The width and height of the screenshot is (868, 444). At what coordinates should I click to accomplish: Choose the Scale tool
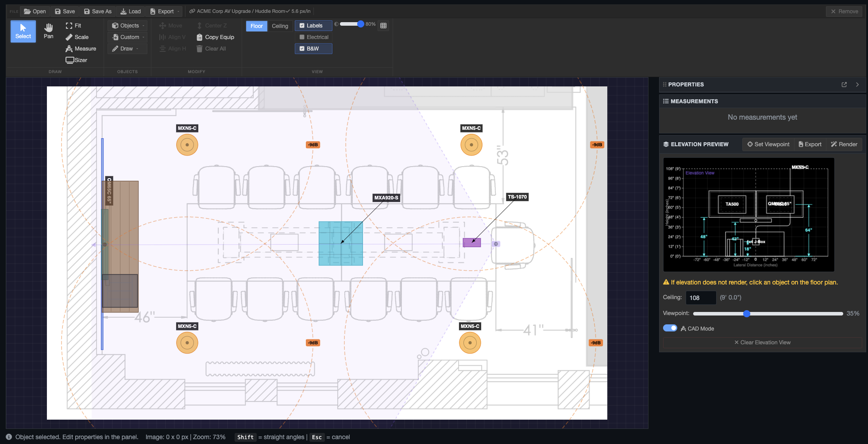tap(77, 37)
